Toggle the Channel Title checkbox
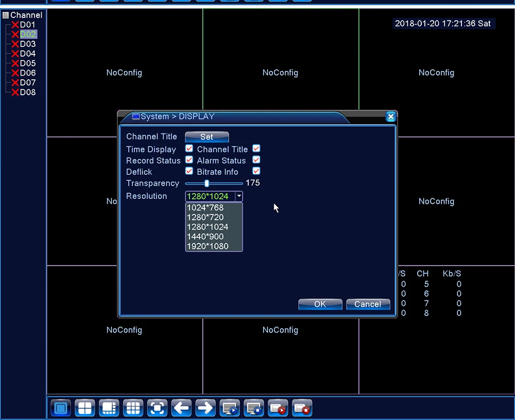This screenshot has height=420, width=515. (x=256, y=148)
